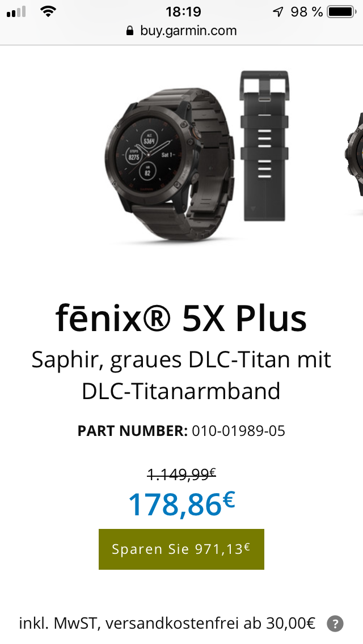
Task: Tap the buy.garmin.com address field
Action: [x=181, y=31]
